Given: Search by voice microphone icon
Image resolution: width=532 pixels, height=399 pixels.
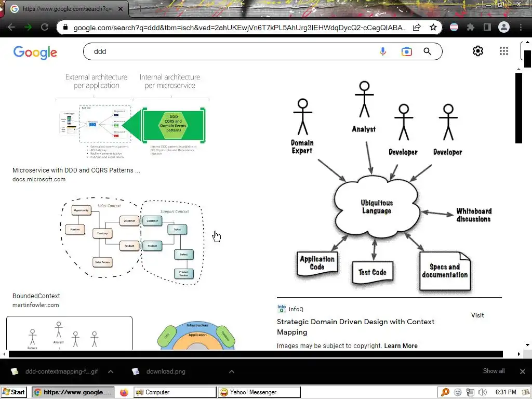Looking at the screenshot, I should pyautogui.click(x=383, y=51).
